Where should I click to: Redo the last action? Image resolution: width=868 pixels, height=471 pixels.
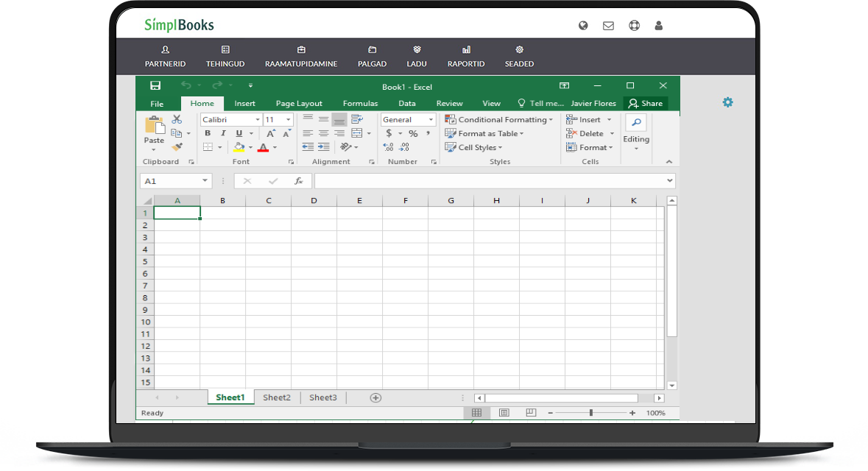click(x=217, y=85)
